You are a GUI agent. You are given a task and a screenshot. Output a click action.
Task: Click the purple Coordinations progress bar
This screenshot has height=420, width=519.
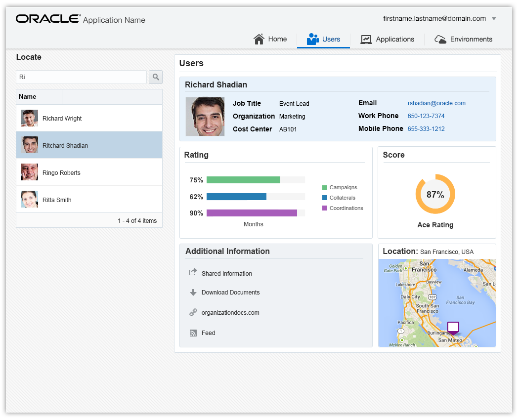pos(252,213)
